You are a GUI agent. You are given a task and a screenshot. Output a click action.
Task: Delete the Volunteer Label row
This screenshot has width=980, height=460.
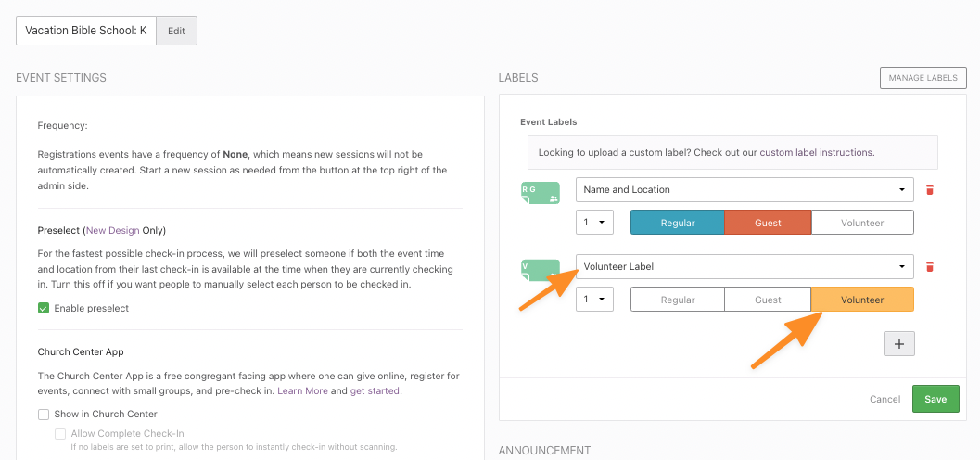point(929,267)
